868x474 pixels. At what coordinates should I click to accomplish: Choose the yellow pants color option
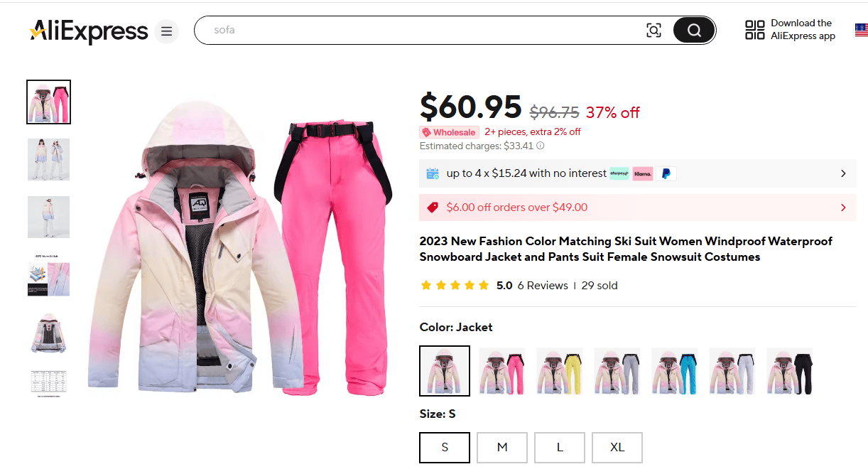(x=560, y=371)
